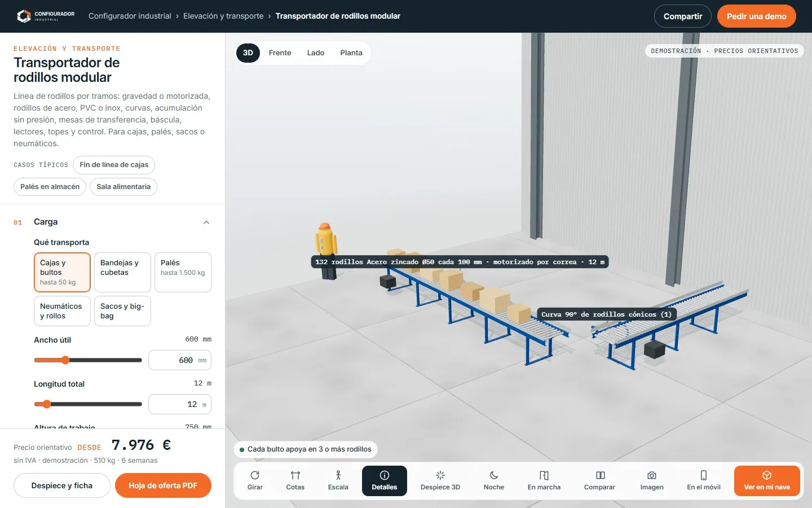Adjust the Longitud total slider

click(88, 404)
